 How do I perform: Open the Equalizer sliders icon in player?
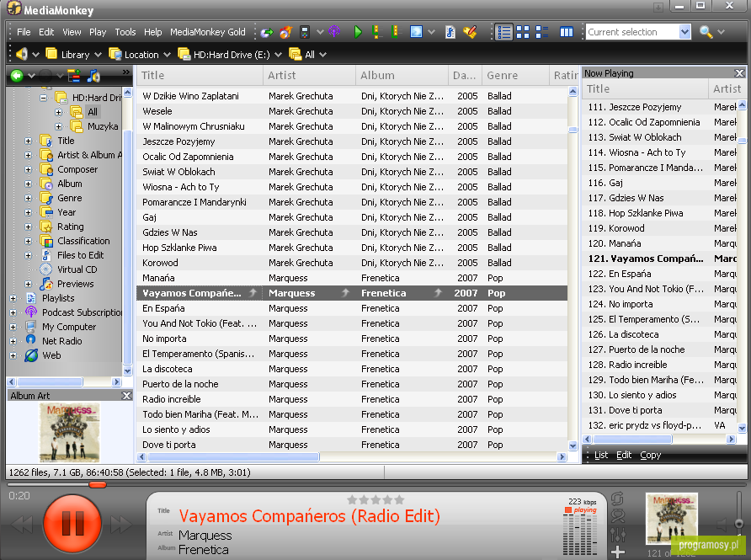point(618,534)
